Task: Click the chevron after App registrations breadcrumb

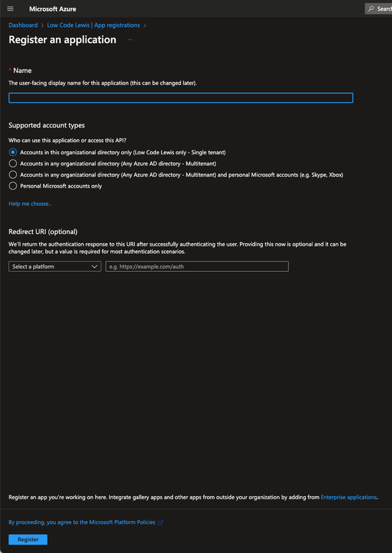Action: pos(144,25)
